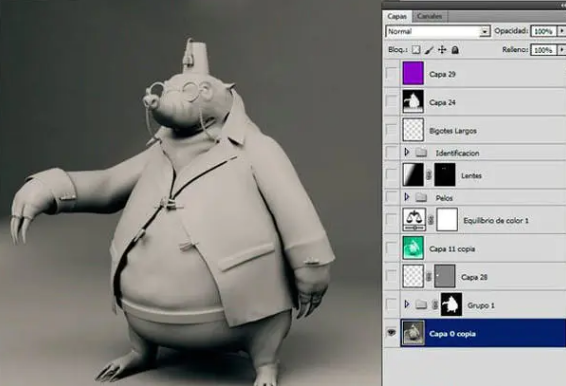Select layer named Equilibrio de color 1
Viewport: 566px width, 386px height.
point(496,221)
